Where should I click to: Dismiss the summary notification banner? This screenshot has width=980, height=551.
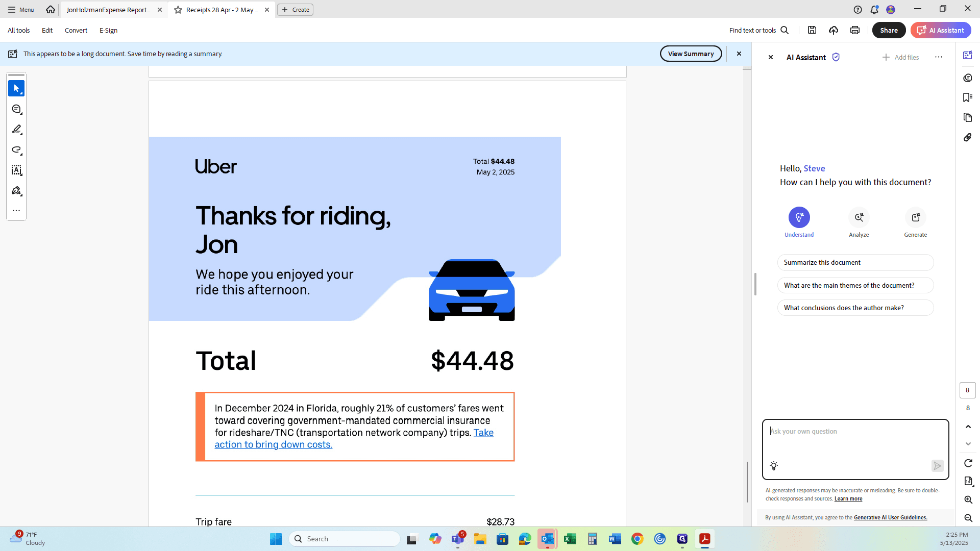[739, 54]
